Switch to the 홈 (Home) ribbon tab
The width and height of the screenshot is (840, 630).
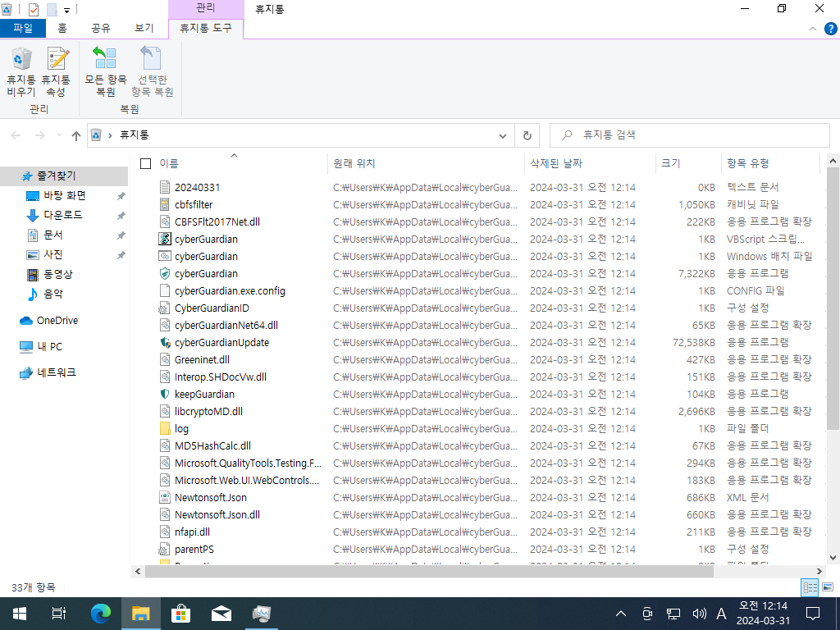[x=62, y=29]
